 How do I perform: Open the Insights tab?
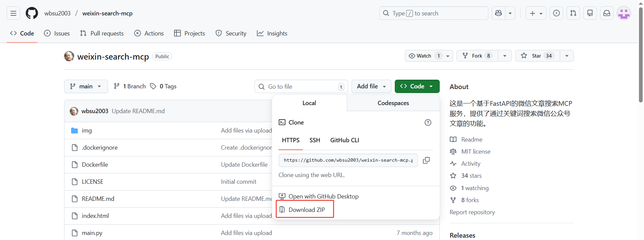tap(272, 33)
